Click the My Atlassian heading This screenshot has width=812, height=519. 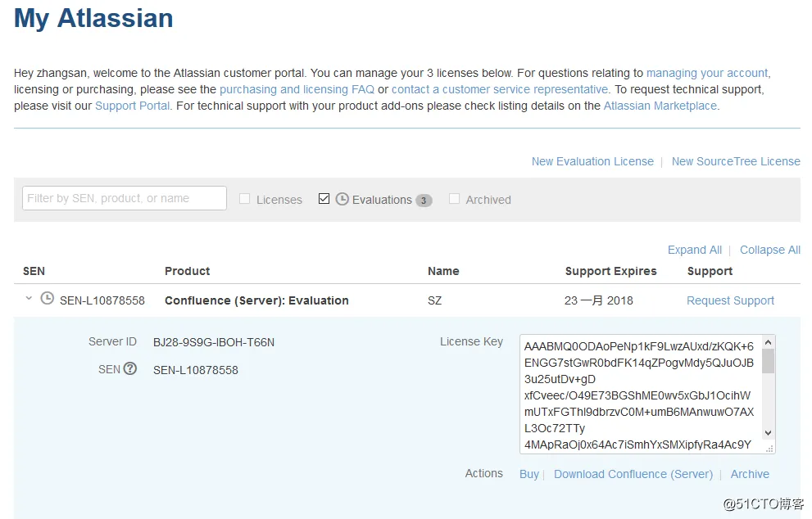[93, 18]
